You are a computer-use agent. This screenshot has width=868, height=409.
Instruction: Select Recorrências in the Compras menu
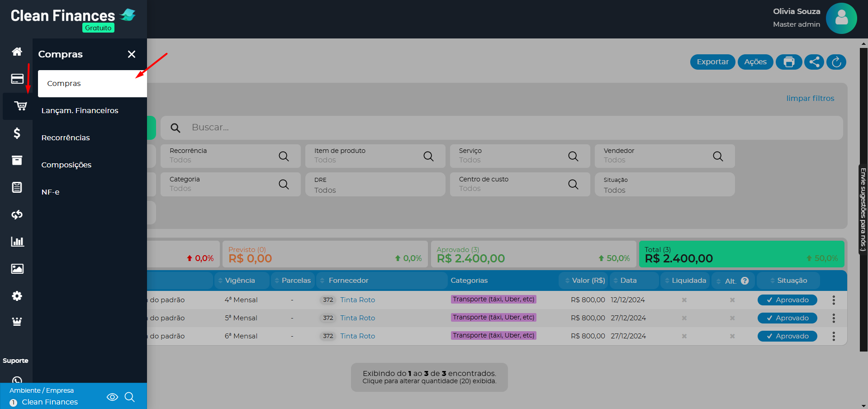click(66, 138)
